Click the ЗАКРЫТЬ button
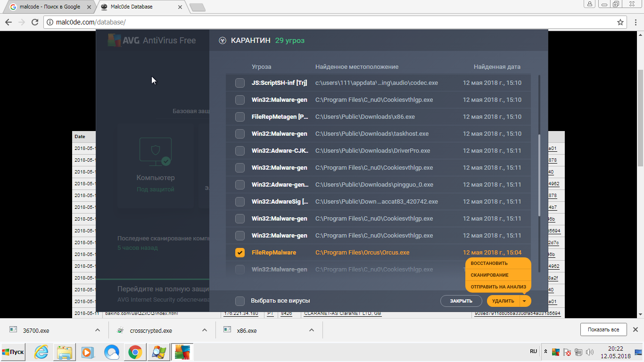This screenshot has height=362, width=644. [x=461, y=301]
